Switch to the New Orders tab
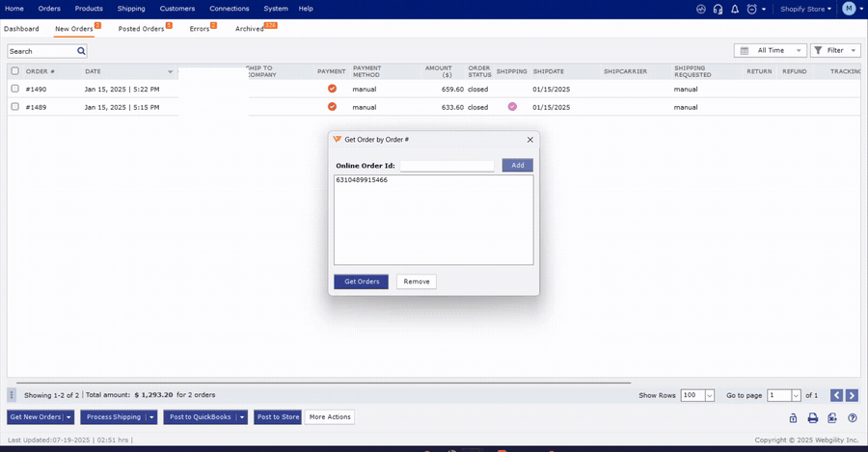 (x=74, y=29)
